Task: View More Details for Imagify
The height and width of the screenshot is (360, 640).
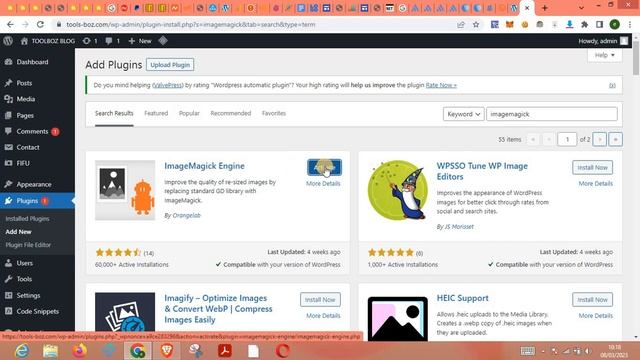Action: point(323,316)
